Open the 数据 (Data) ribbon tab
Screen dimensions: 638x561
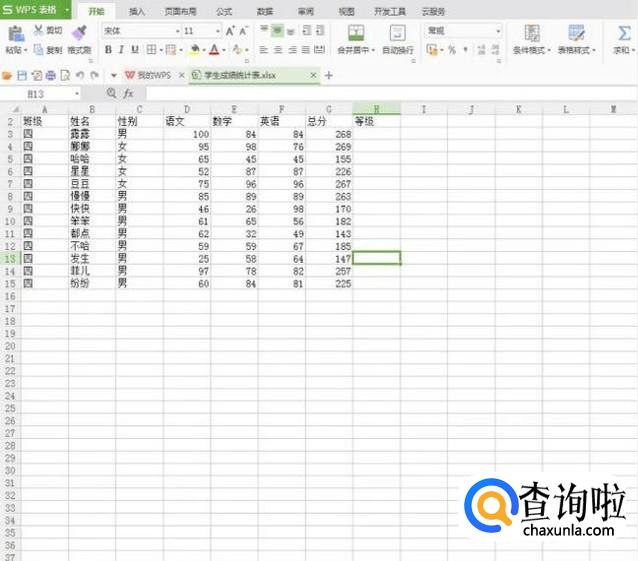264,11
